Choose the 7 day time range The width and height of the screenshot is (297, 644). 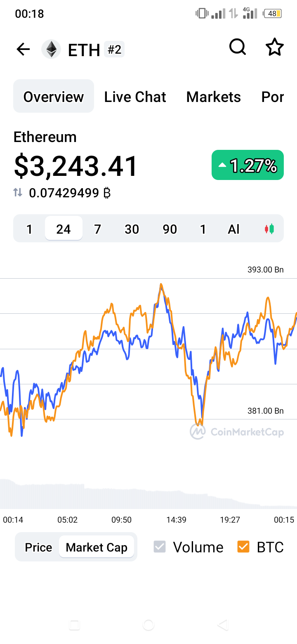click(97, 229)
